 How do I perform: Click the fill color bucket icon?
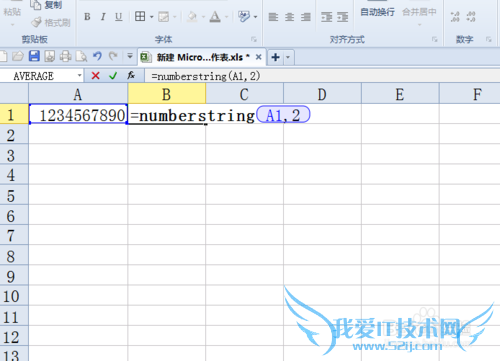coord(192,16)
